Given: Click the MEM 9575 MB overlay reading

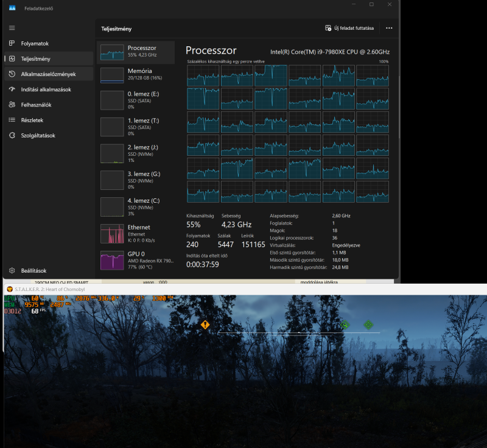Looking at the screenshot, I should (34, 305).
